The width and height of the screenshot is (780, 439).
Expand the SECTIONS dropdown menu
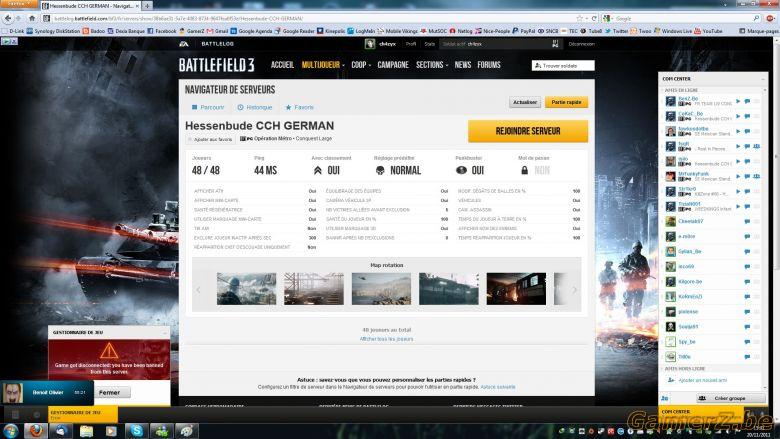(431, 65)
